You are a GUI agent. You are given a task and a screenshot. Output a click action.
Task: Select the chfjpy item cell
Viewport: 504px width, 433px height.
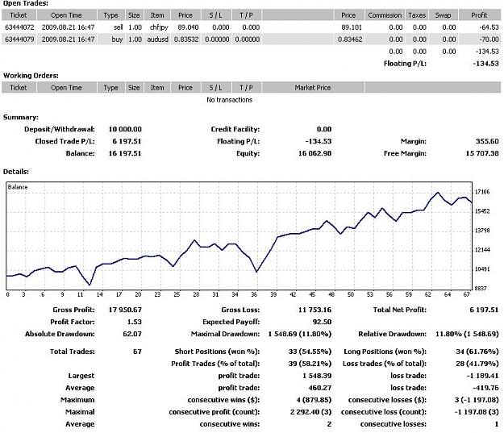(x=159, y=27)
